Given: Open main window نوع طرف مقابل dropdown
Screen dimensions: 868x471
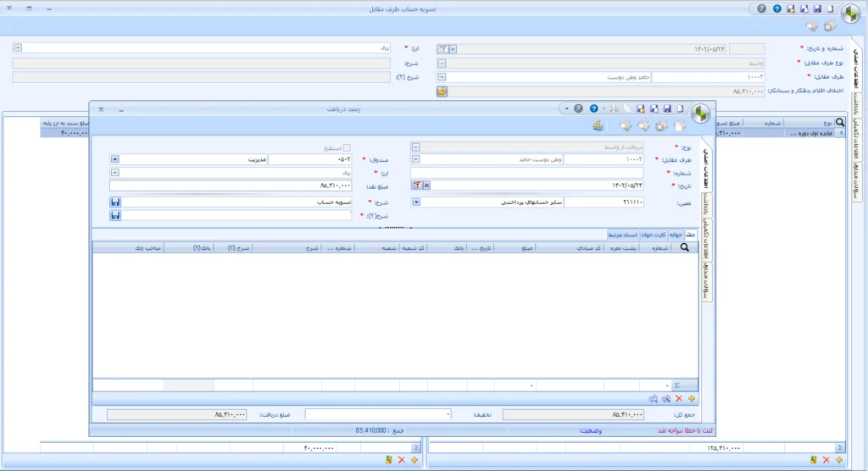Looking at the screenshot, I should [x=442, y=63].
